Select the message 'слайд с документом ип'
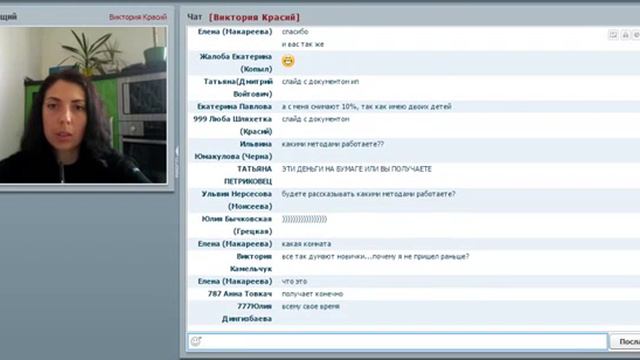 coord(320,82)
